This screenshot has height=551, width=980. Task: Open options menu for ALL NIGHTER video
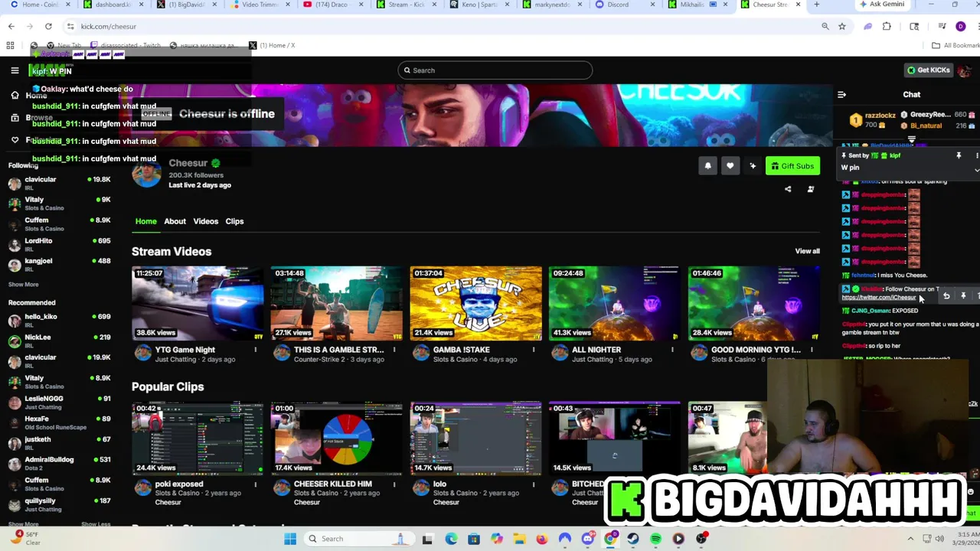672,350
